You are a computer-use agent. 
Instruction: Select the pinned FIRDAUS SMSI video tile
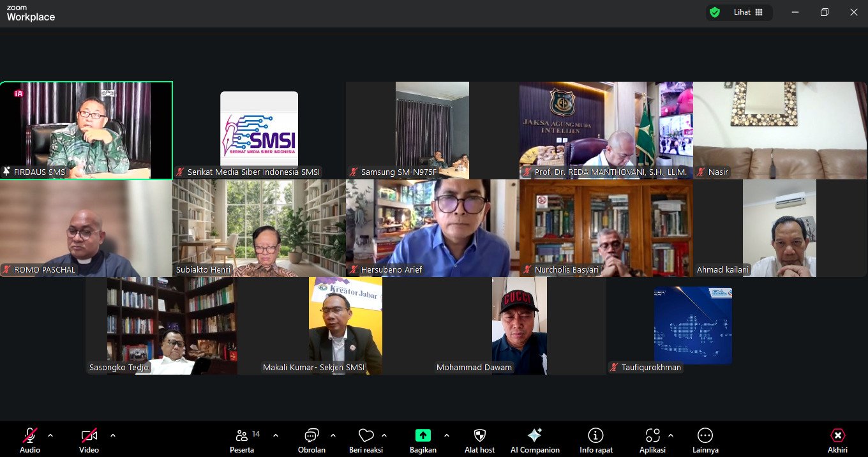86,130
